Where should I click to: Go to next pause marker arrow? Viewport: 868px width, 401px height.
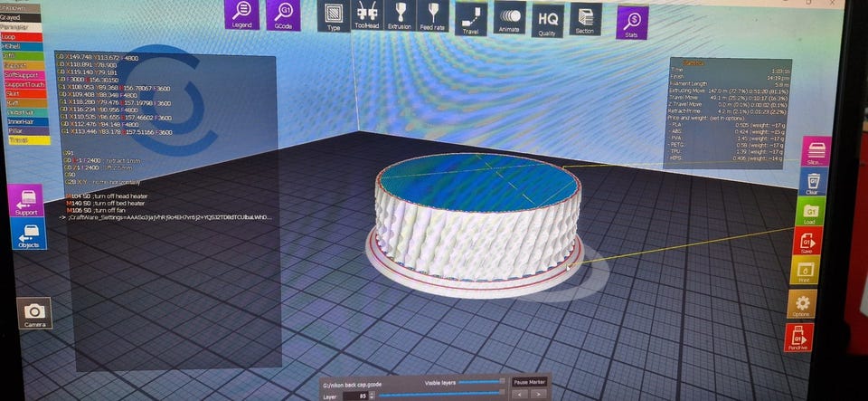click(x=539, y=395)
